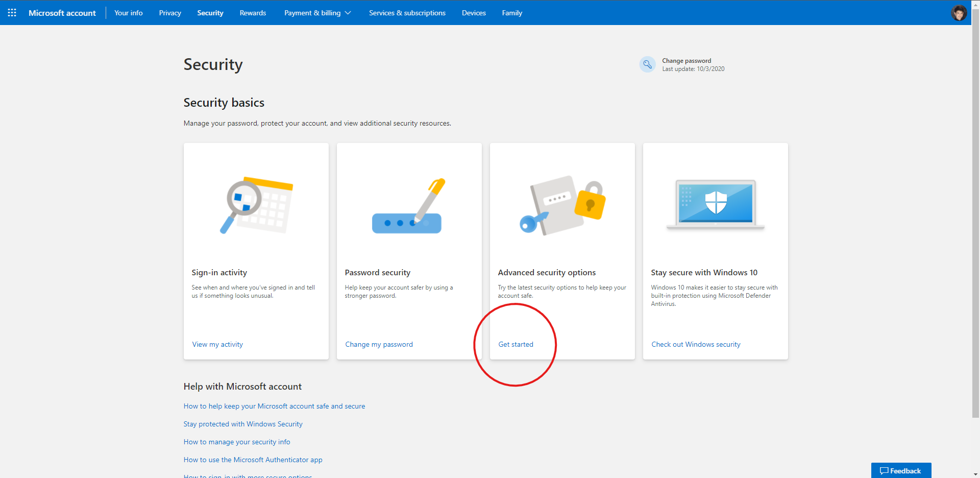The width and height of the screenshot is (980, 478).
Task: Click the Password security illustration
Action: 408,206
